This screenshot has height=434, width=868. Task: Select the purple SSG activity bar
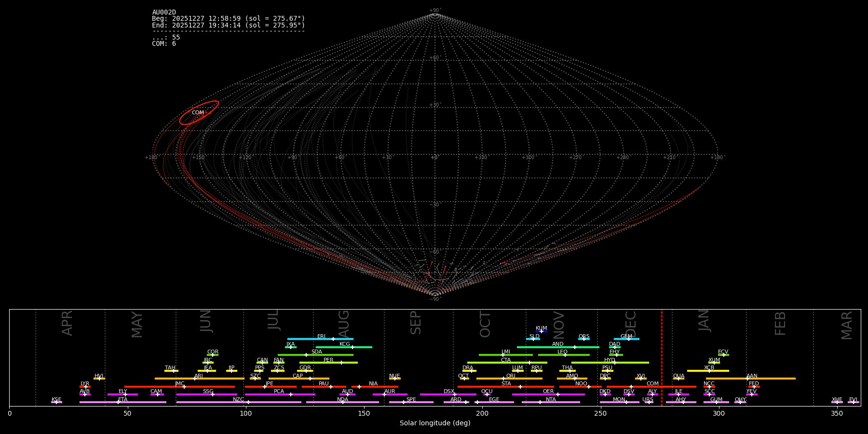pos(207,394)
